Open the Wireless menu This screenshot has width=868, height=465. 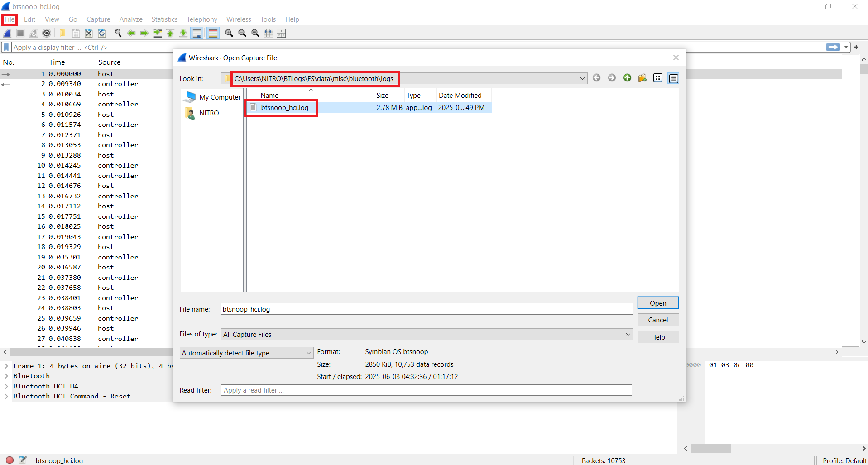[239, 19]
